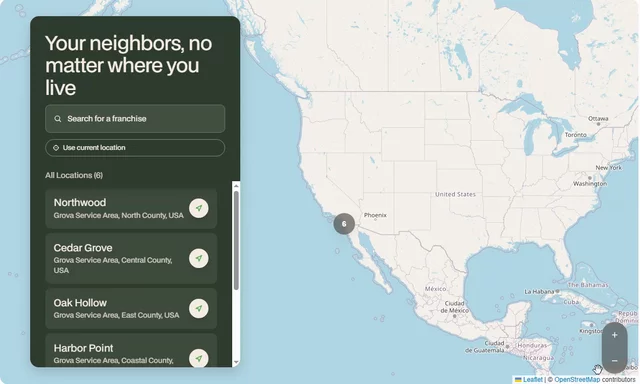Open the OpenStreetMap attribution link
The width and height of the screenshot is (640, 384).
pos(577,380)
